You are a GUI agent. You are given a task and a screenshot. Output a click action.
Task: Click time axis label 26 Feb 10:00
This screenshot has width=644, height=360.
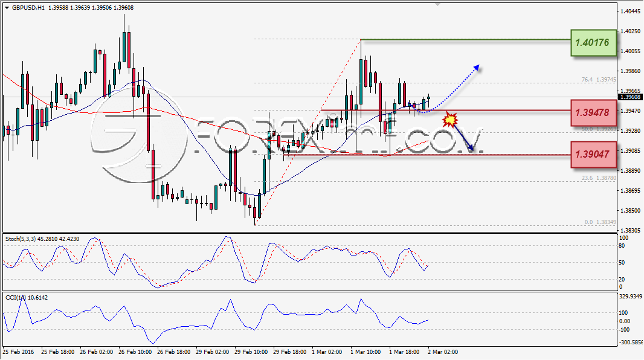pos(135,352)
